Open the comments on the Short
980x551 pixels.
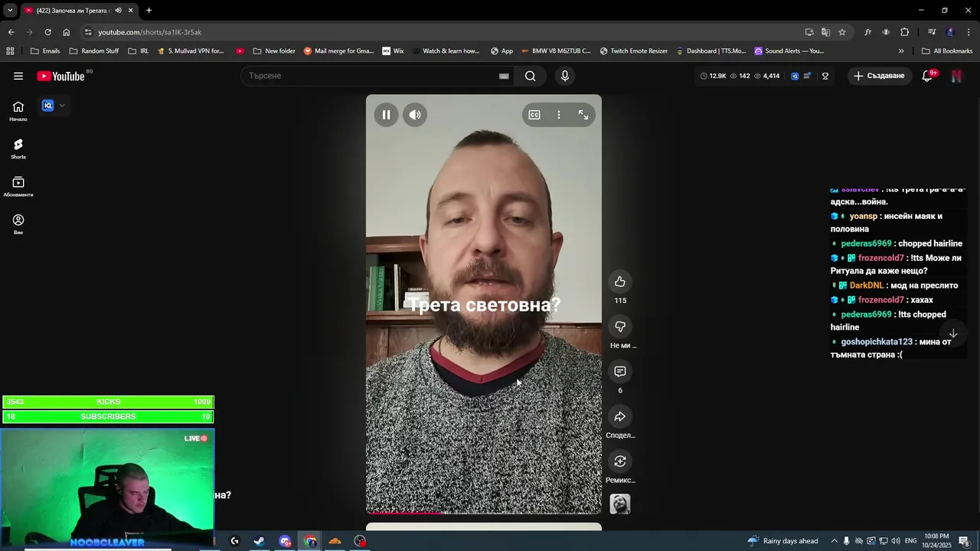tap(620, 371)
